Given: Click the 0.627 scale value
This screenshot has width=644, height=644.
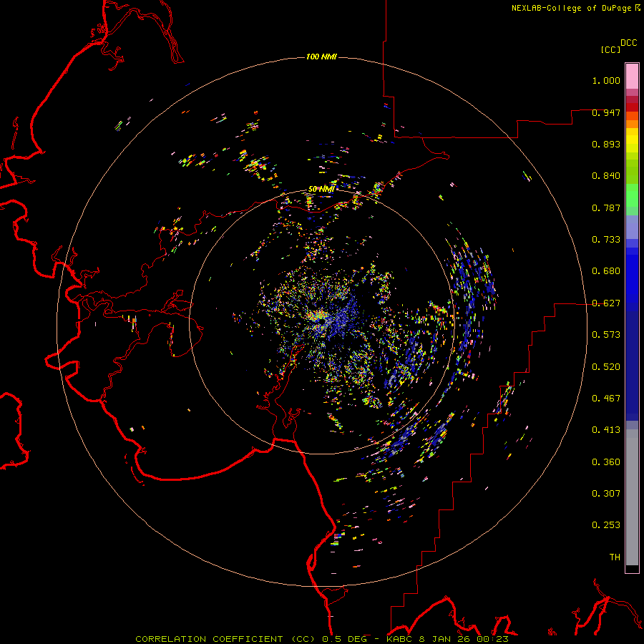Looking at the screenshot, I should (x=606, y=303).
